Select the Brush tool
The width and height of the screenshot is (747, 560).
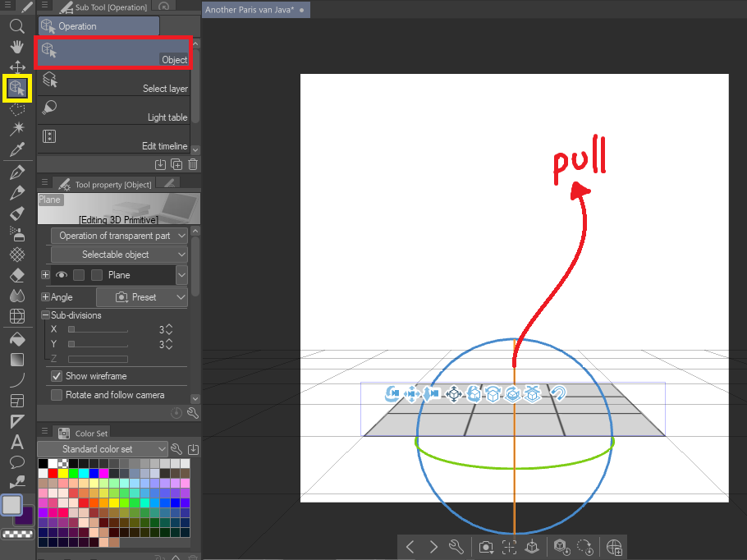click(x=17, y=213)
